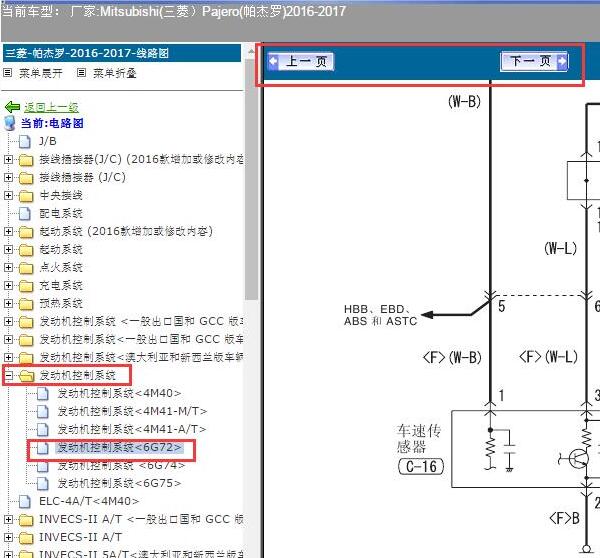Expand the 充电系统 folder

click(x=8, y=286)
